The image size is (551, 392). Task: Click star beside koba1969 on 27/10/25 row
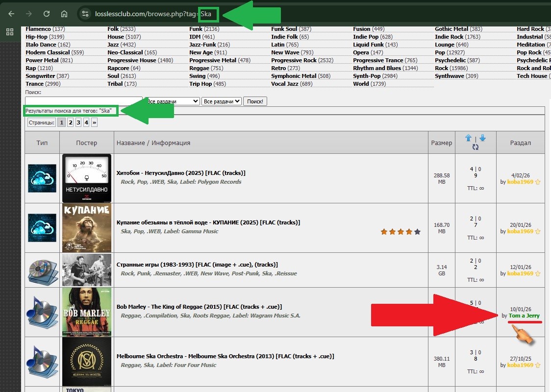(x=538, y=366)
